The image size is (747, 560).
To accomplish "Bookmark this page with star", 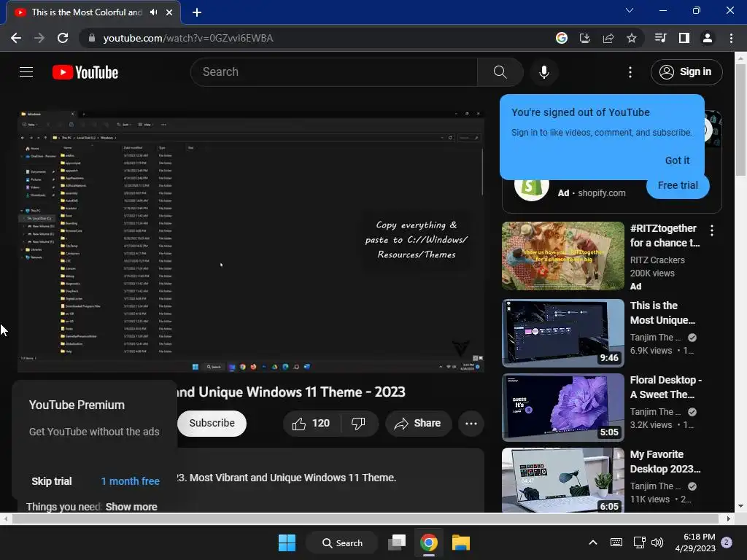I will pyautogui.click(x=632, y=38).
